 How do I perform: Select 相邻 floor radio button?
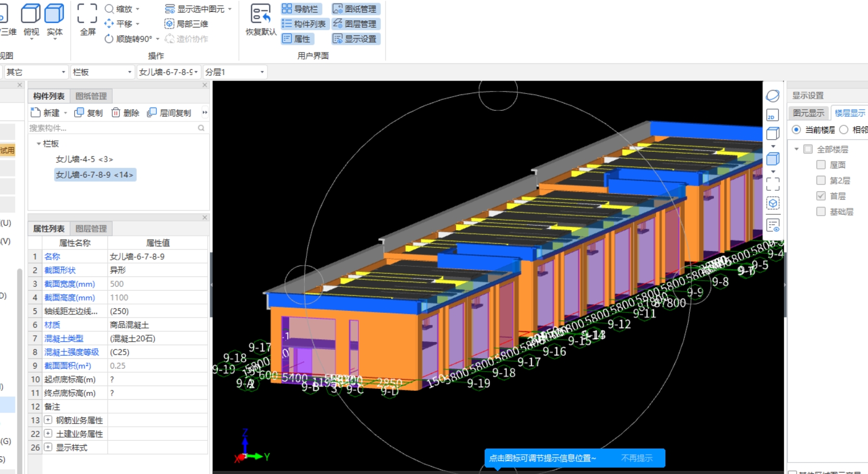coord(844,129)
